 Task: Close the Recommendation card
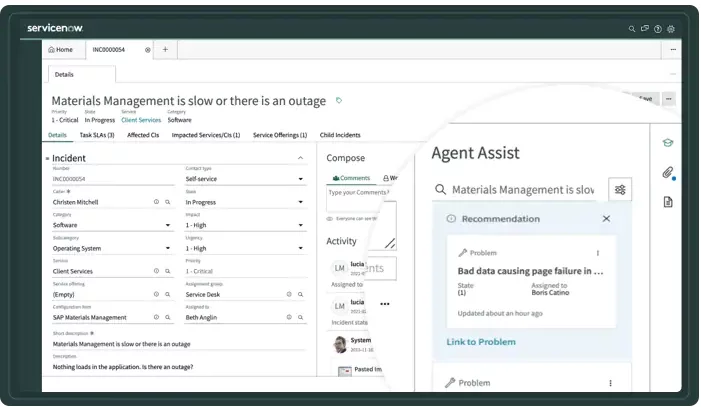point(606,219)
